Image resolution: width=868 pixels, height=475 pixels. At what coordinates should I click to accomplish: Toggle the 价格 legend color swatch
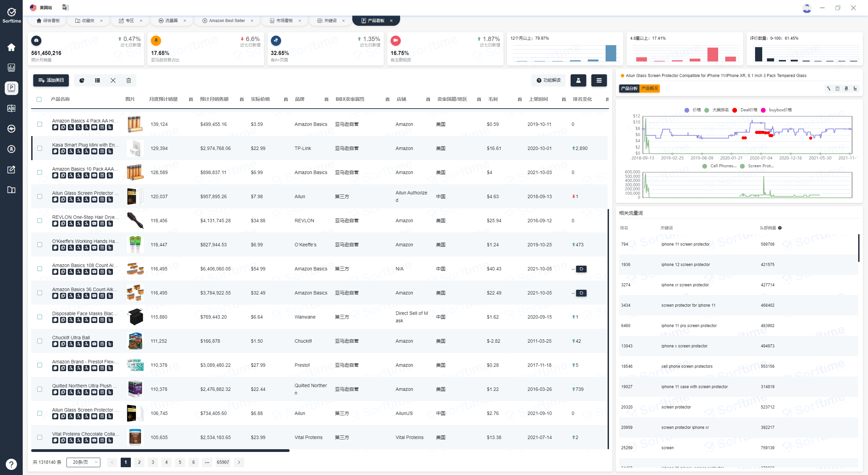[687, 110]
